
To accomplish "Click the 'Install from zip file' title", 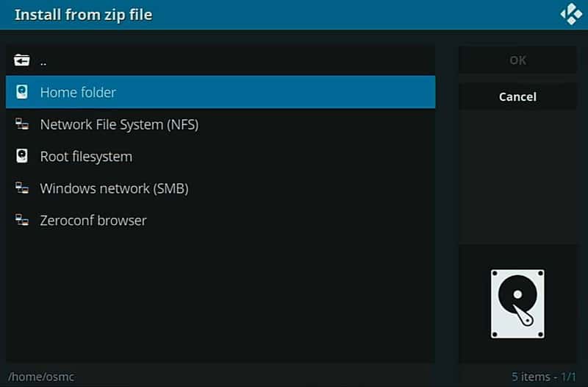I will [x=83, y=15].
